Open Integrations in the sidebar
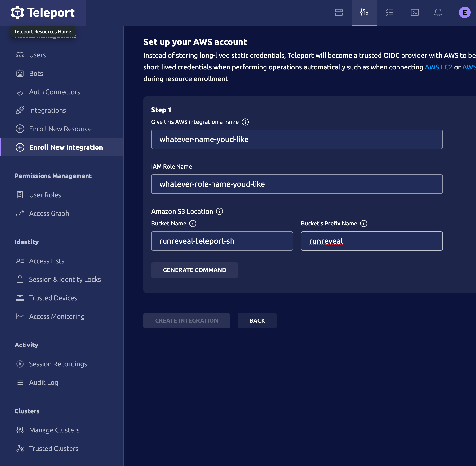The height and width of the screenshot is (466, 476). click(x=47, y=110)
